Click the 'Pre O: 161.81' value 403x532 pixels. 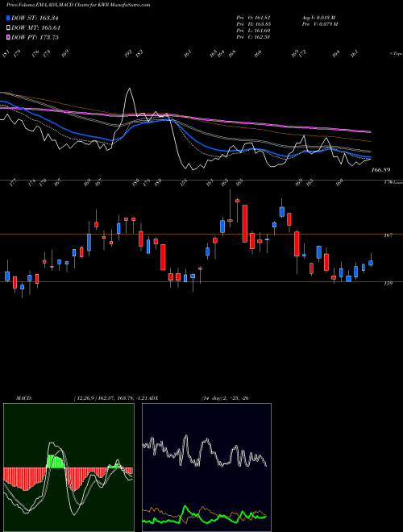(x=253, y=18)
